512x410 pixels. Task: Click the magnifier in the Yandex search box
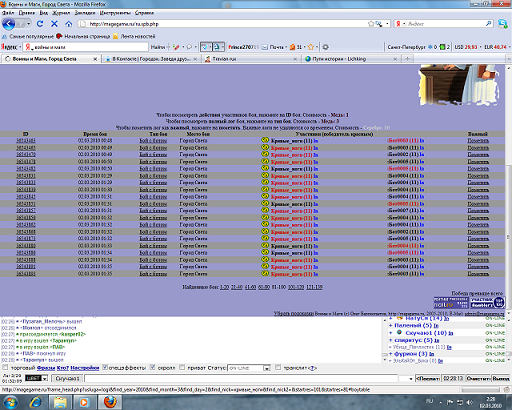tap(488, 24)
